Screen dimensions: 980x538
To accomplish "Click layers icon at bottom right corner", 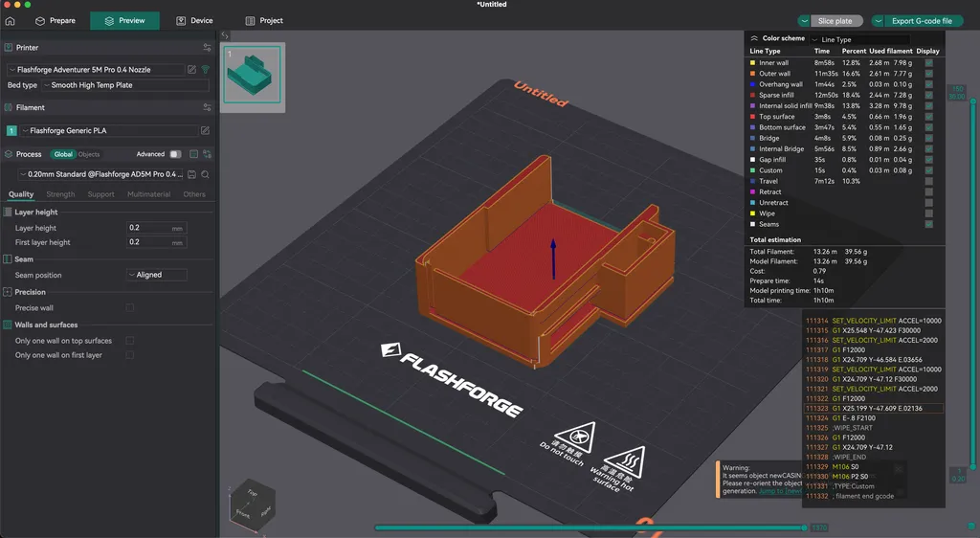I will click(971, 526).
